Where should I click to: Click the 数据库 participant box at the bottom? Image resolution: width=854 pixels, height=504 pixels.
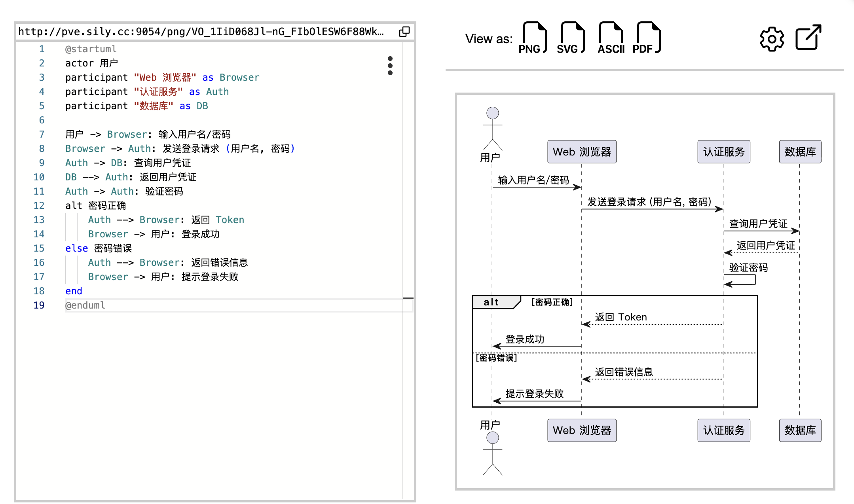pos(800,430)
